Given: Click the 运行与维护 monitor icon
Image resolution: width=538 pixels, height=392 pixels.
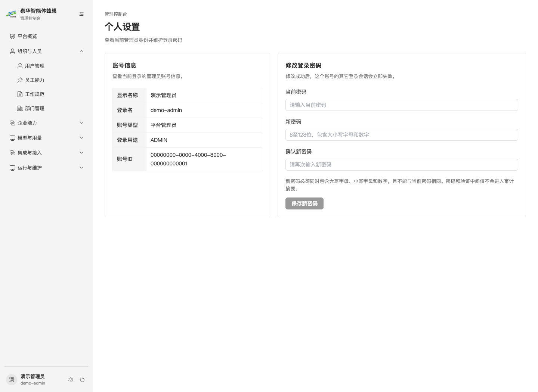Looking at the screenshot, I should 12,168.
